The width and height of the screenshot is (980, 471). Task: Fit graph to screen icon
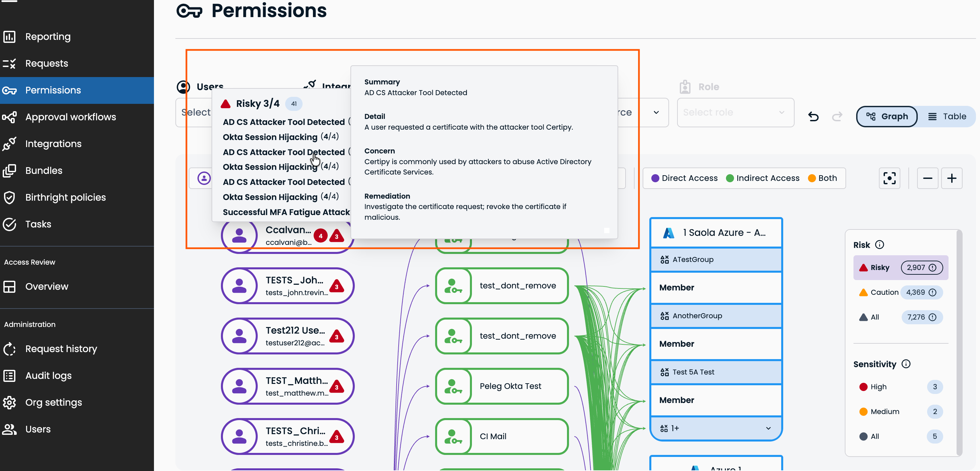889,178
